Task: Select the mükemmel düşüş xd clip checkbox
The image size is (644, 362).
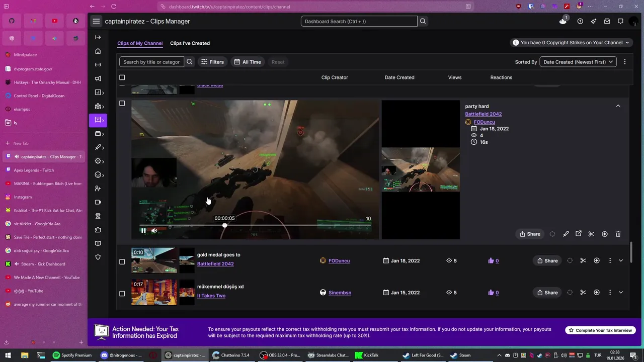Action: pos(122,293)
